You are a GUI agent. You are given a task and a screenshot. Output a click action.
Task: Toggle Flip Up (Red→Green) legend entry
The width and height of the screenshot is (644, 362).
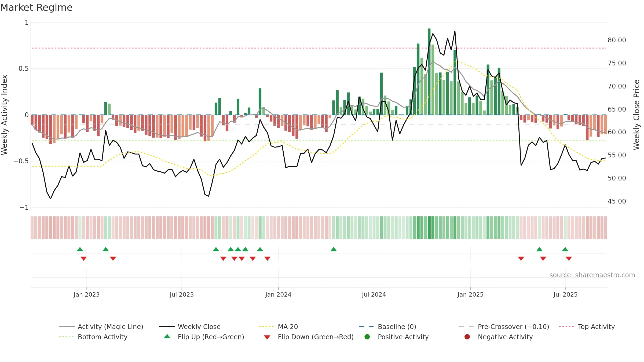(204, 337)
